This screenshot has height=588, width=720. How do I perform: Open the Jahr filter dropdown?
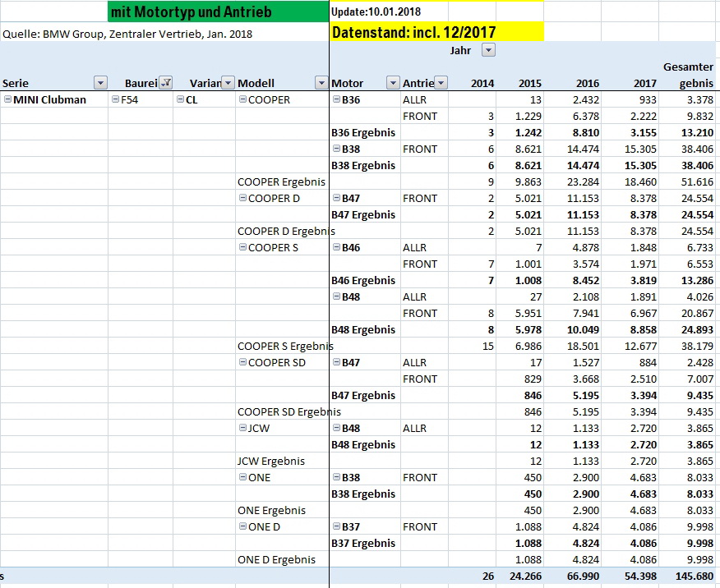488,50
